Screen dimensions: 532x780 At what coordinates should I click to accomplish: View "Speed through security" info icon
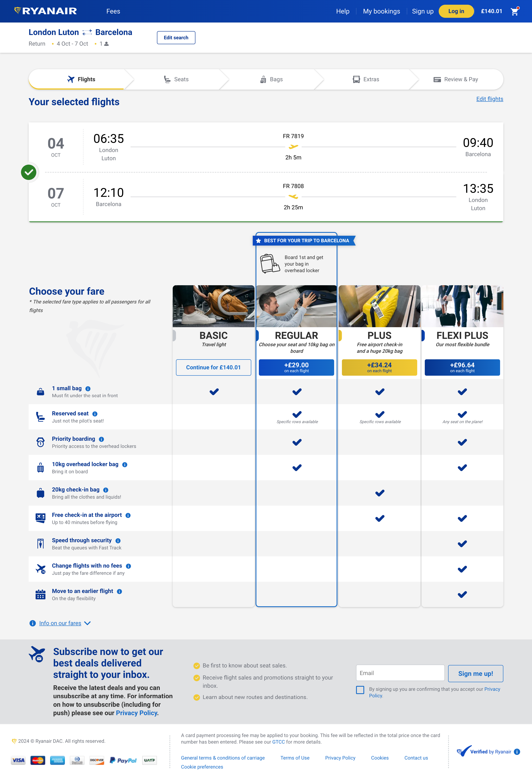coord(118,540)
